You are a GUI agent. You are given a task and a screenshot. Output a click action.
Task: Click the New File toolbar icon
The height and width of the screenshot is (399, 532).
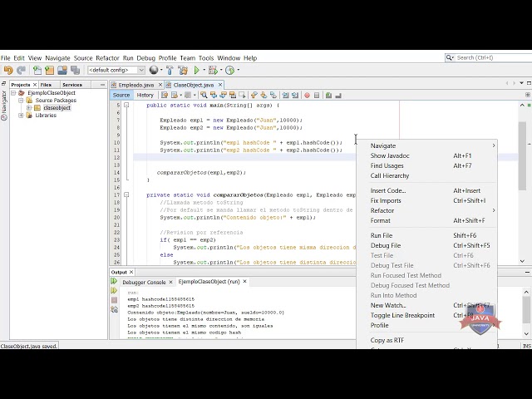tap(37, 70)
